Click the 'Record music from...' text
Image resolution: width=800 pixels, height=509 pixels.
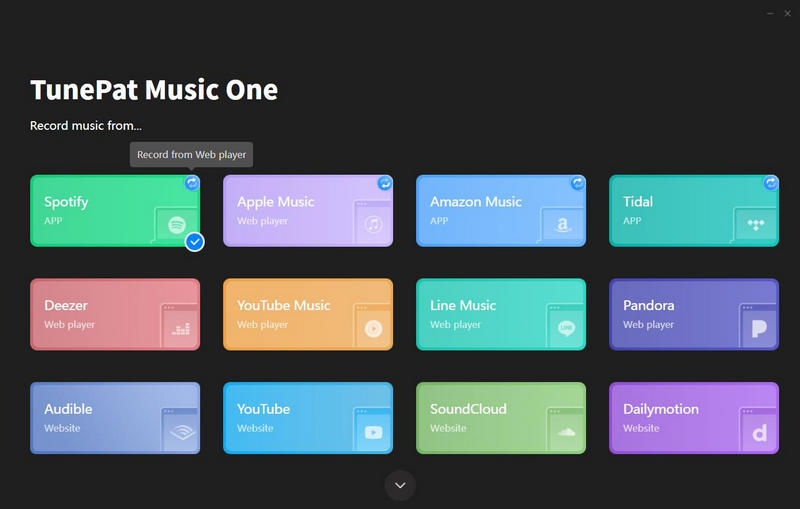[86, 125]
